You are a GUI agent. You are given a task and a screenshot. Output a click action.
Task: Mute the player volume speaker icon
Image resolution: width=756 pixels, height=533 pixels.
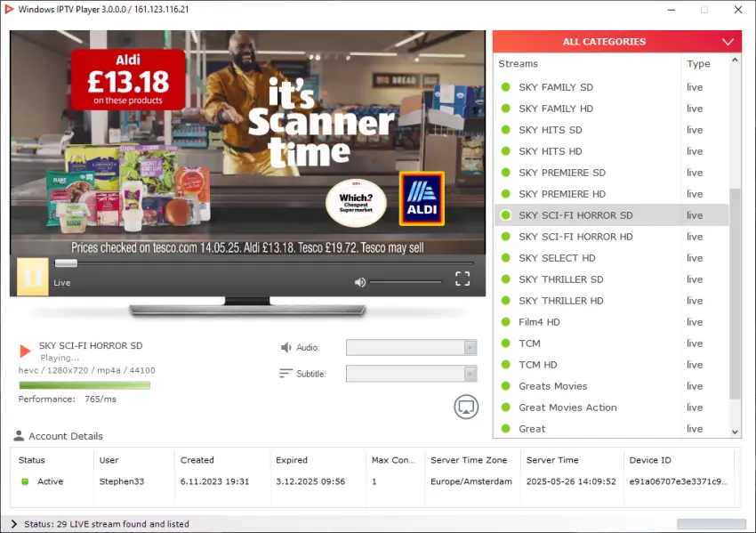pos(359,282)
